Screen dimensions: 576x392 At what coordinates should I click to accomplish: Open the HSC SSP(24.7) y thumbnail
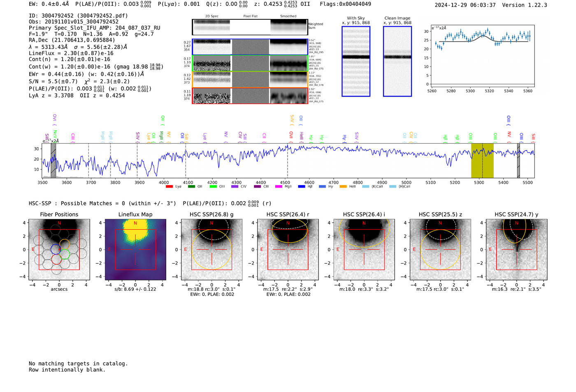click(x=517, y=249)
